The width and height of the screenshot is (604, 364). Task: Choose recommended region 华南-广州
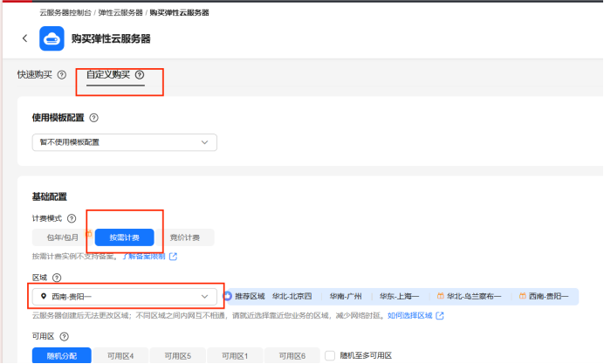coord(346,296)
